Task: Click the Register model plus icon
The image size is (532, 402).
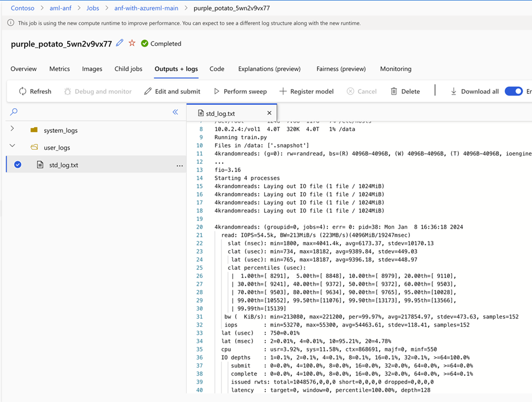Action: (283, 91)
